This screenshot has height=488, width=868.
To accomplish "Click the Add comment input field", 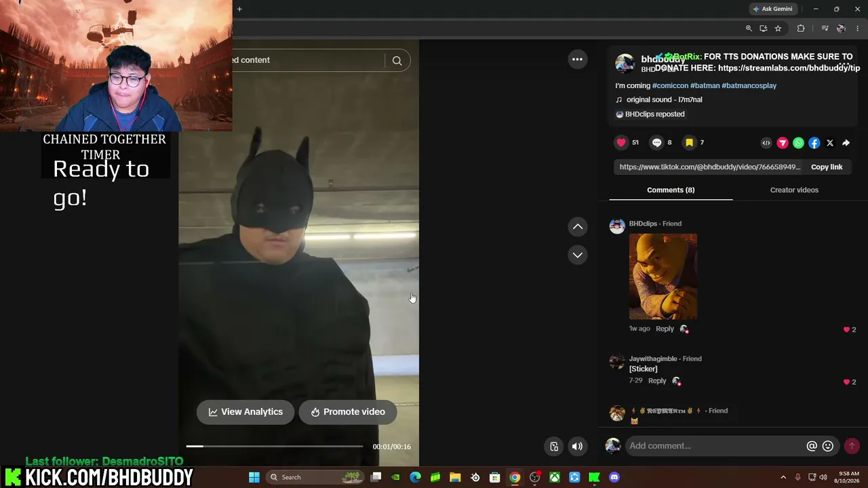I will pyautogui.click(x=714, y=446).
